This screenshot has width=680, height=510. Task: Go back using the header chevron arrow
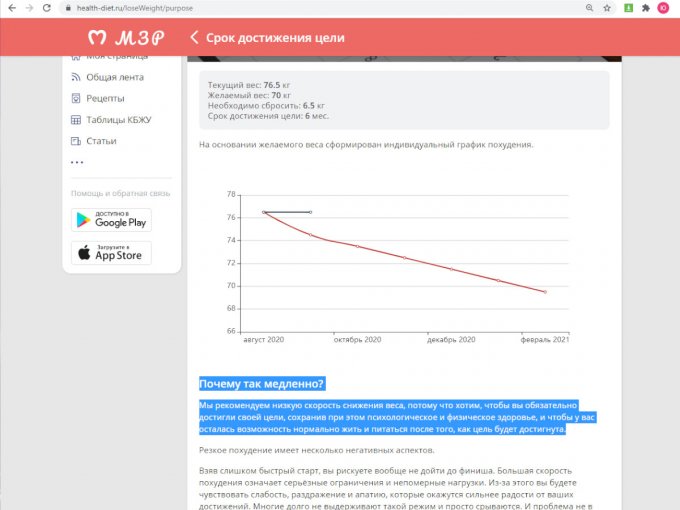pos(194,38)
